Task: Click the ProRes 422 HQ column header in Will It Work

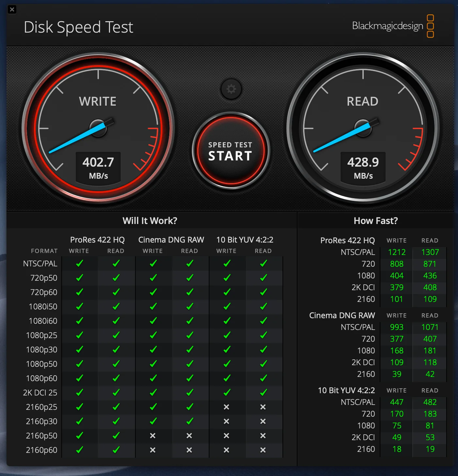Action: point(98,240)
